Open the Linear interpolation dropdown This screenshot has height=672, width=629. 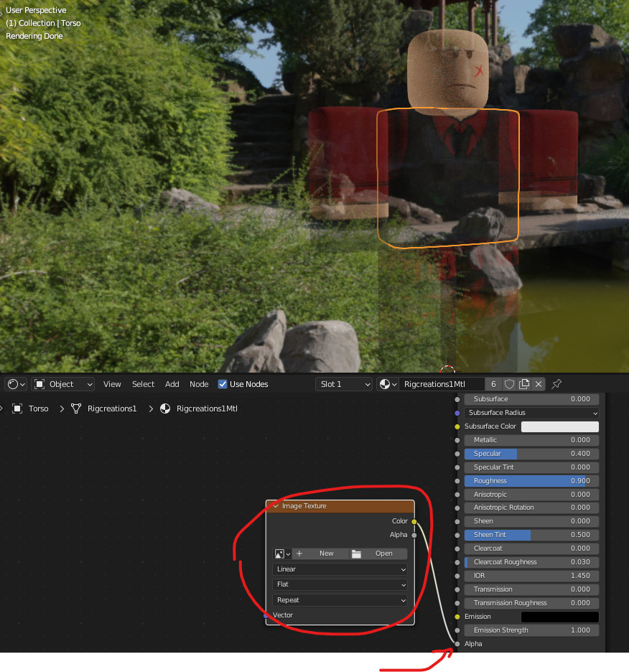tap(340, 569)
